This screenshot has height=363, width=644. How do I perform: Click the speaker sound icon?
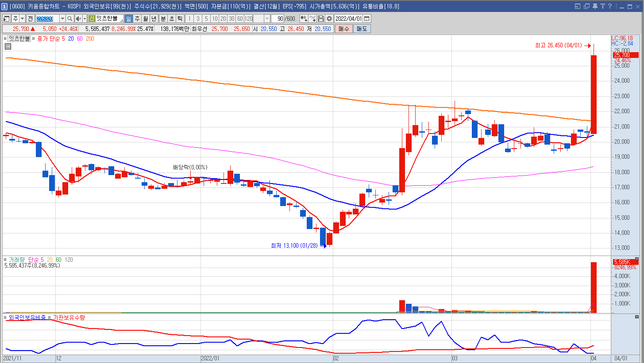point(78,19)
